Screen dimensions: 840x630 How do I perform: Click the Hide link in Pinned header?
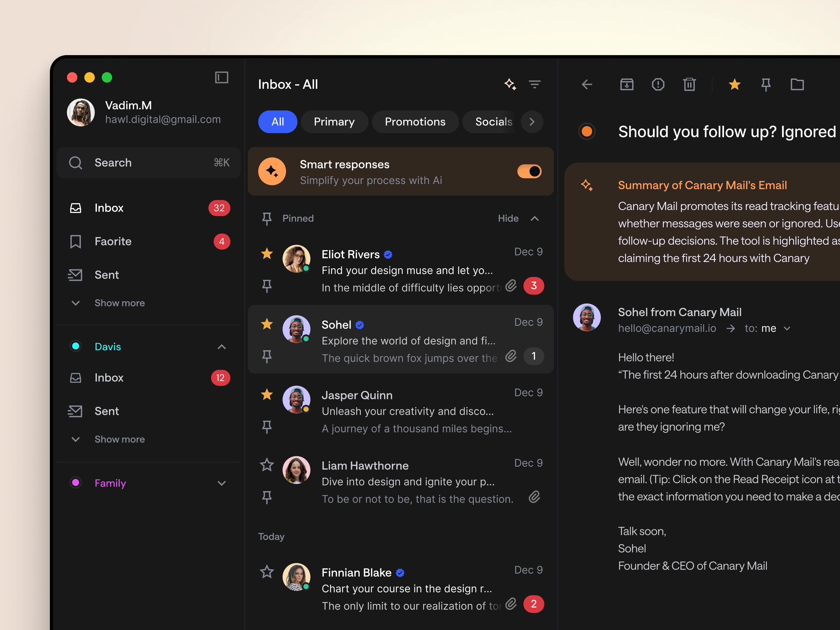tap(508, 218)
